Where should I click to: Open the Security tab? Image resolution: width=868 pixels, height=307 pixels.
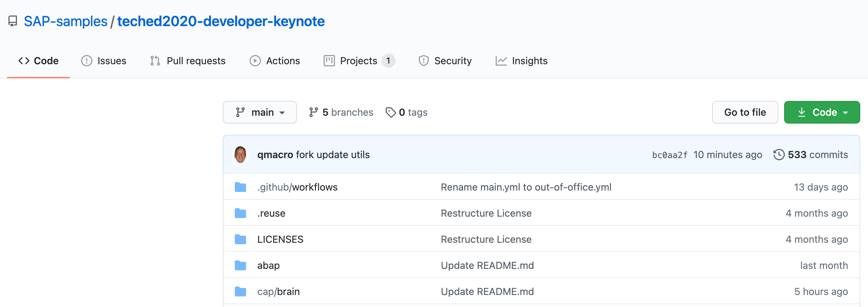pos(445,61)
